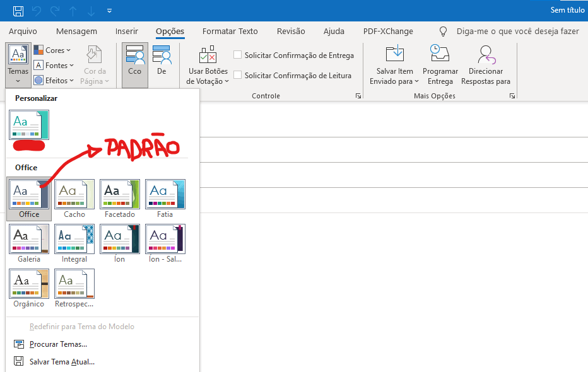
Task: Select the Retrospecto theme
Action: 74,289
